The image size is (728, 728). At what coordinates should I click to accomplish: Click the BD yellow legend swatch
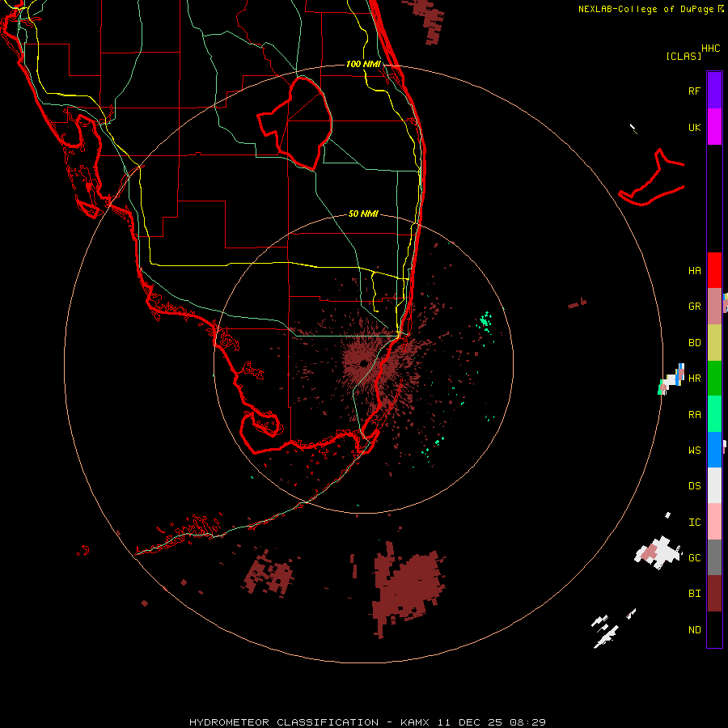click(714, 342)
